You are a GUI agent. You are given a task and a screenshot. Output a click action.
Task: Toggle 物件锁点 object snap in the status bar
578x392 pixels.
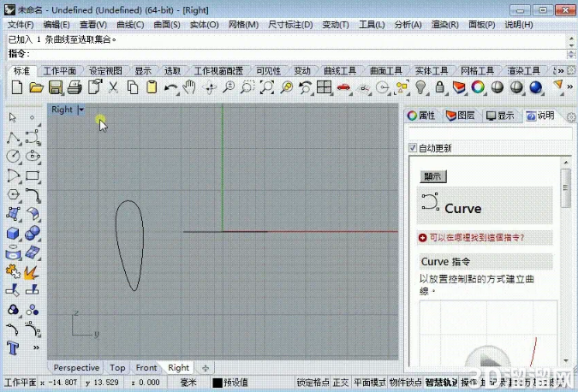tap(405, 383)
